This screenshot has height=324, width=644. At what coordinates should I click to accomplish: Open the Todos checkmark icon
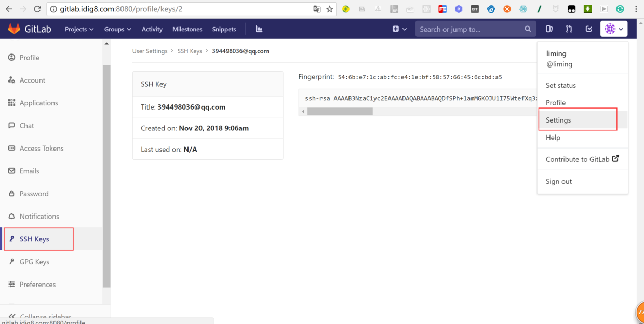(x=588, y=29)
